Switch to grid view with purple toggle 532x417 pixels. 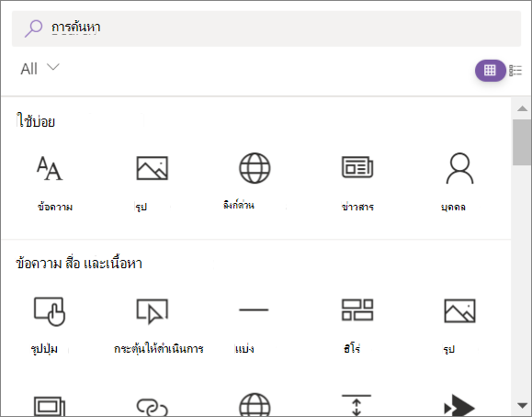click(x=490, y=71)
